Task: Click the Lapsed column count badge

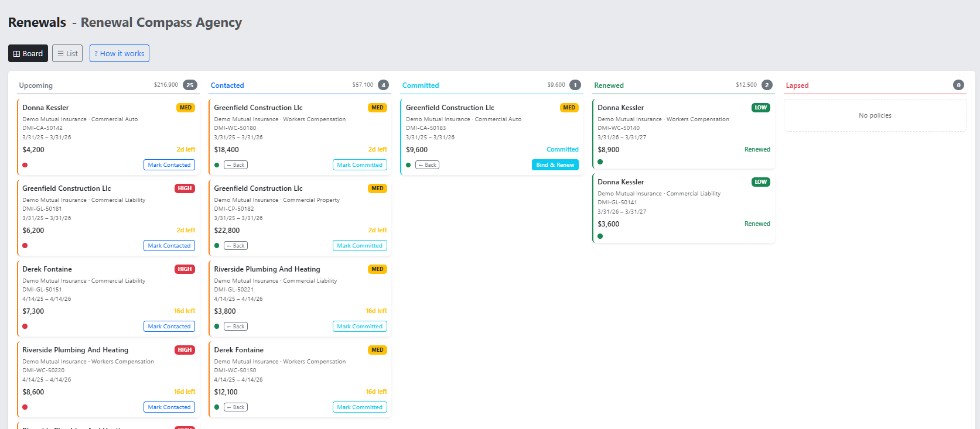Action: pos(958,85)
